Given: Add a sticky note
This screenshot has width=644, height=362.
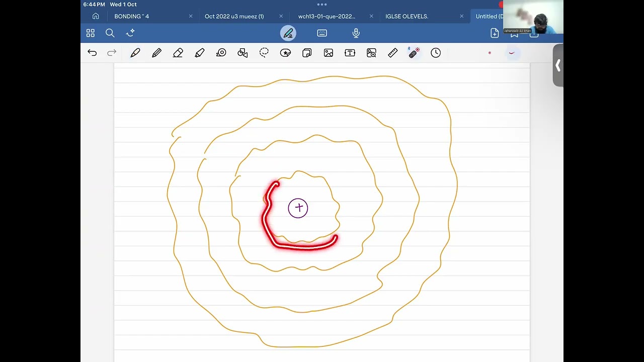Looking at the screenshot, I should [307, 53].
